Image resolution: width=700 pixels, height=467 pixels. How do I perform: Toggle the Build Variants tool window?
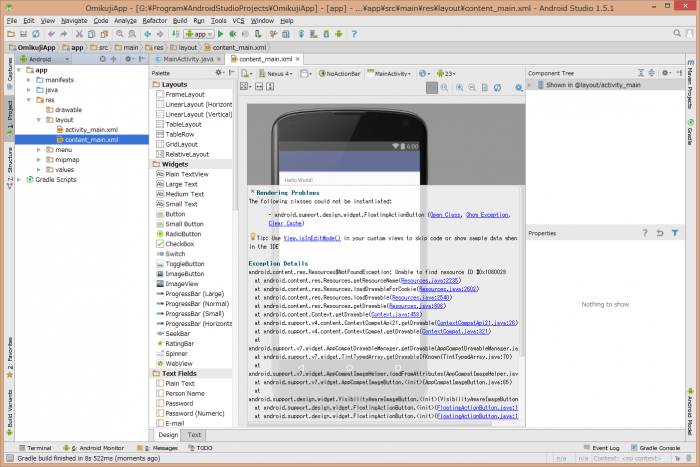point(9,413)
